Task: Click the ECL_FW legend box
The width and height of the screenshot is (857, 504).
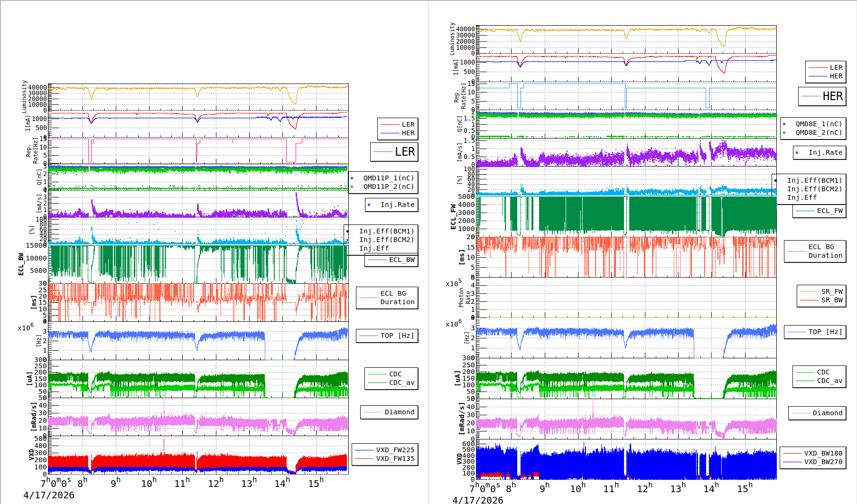Action: pos(820,211)
